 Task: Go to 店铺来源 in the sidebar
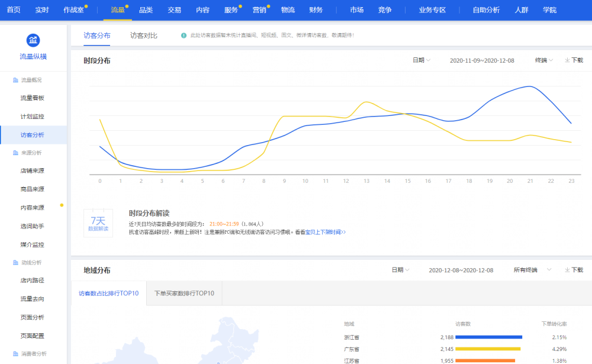click(33, 171)
